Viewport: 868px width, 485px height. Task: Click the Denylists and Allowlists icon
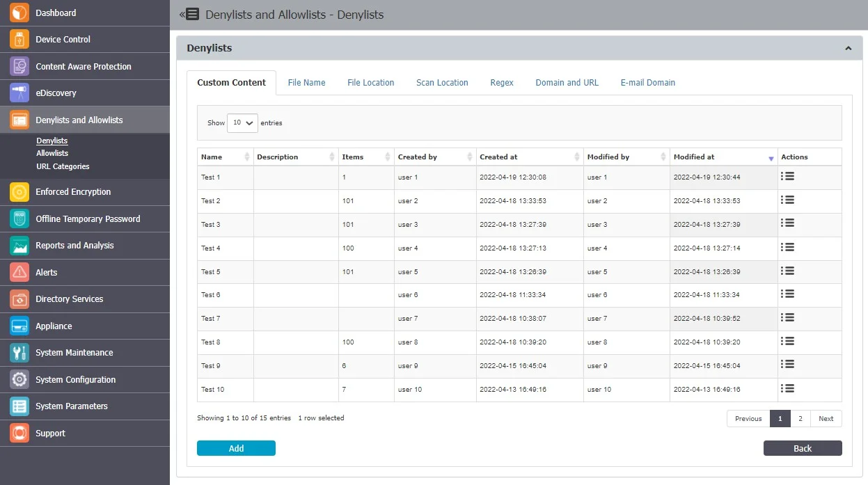pyautogui.click(x=19, y=120)
